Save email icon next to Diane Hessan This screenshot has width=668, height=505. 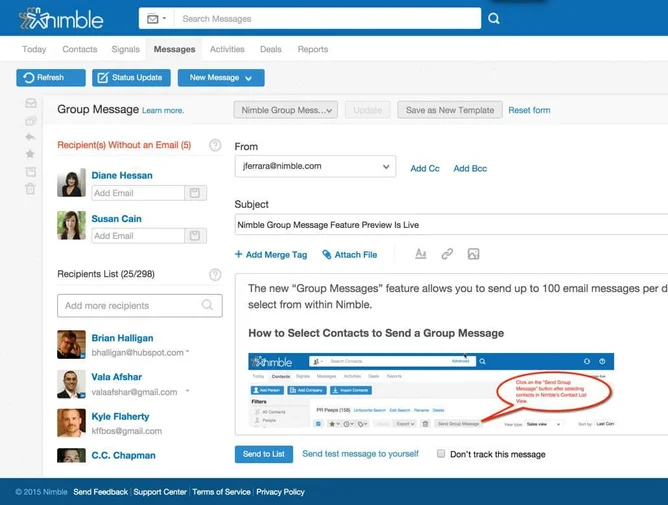point(195,193)
